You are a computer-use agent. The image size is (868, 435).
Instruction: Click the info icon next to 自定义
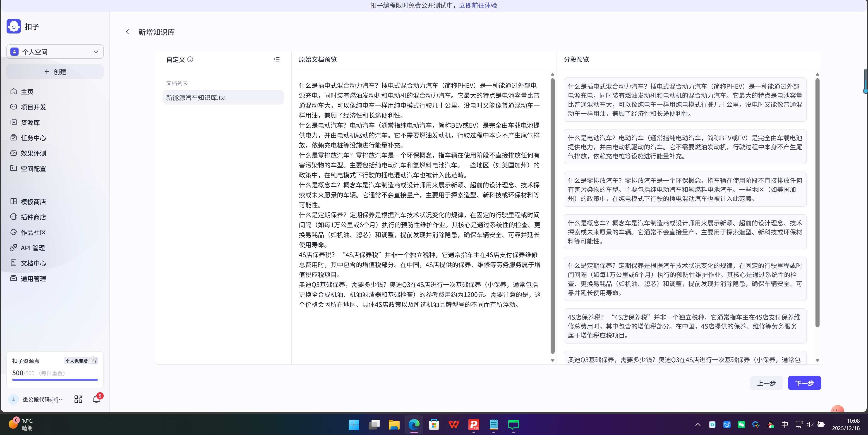tap(190, 60)
